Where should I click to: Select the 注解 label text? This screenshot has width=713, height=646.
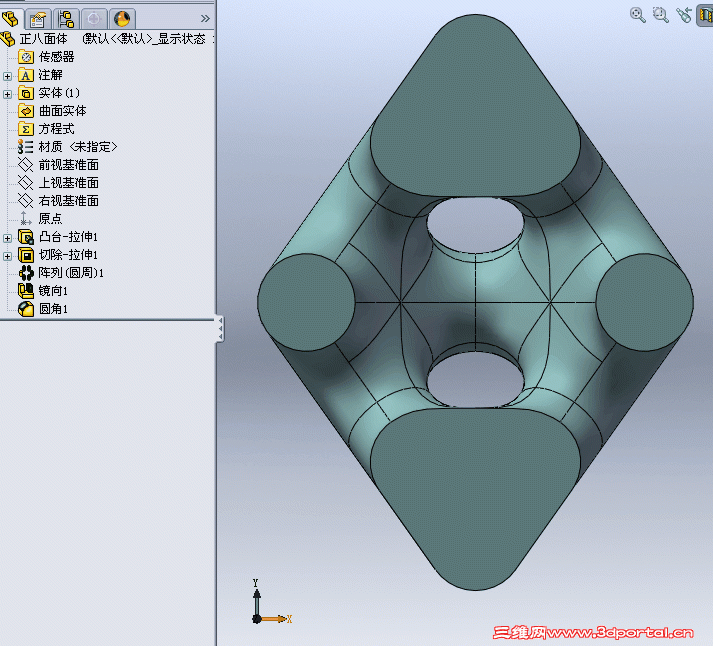point(50,75)
